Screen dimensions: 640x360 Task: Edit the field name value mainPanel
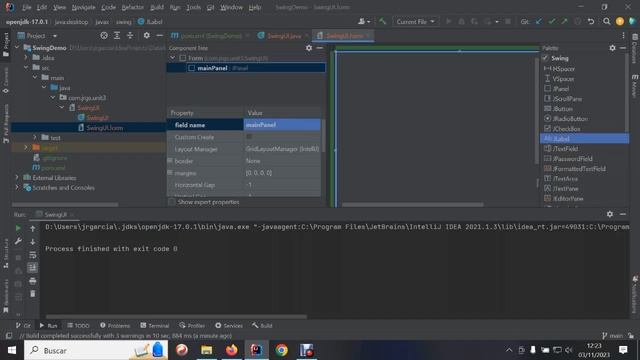pos(282,125)
